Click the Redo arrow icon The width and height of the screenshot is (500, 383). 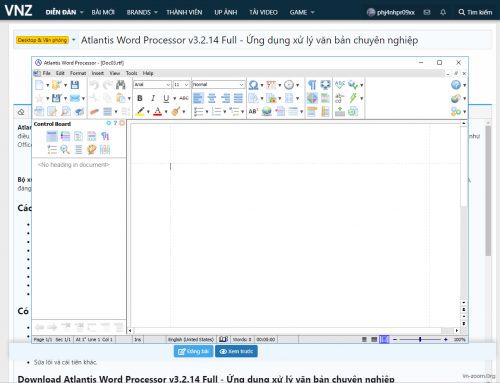107,85
